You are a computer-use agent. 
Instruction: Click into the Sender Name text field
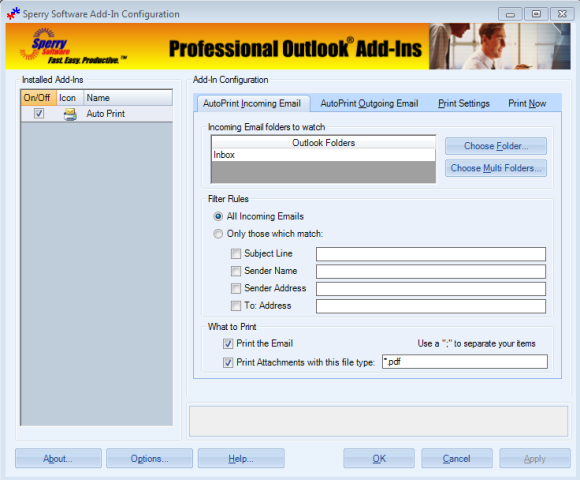pyautogui.click(x=431, y=271)
